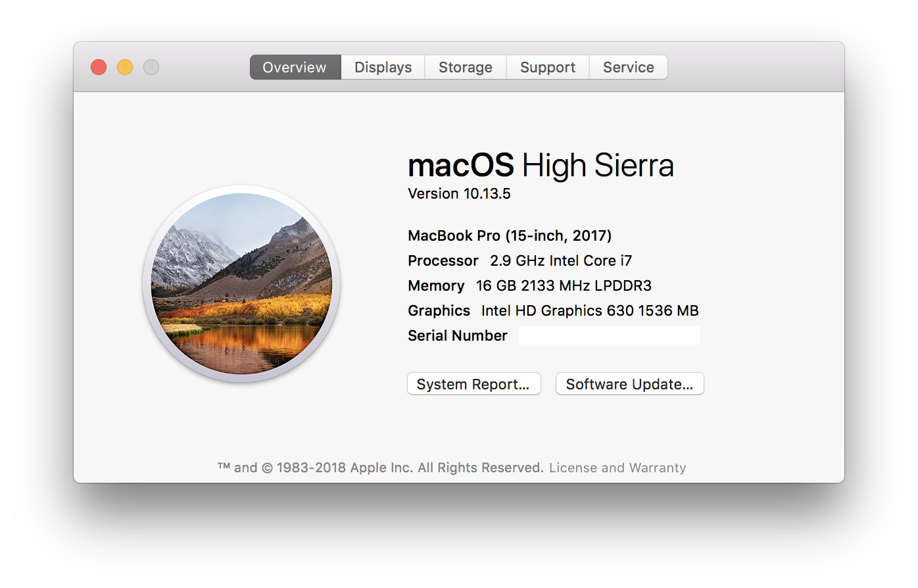Check for Software Update
Viewport: 918px width, 588px height.
click(x=630, y=384)
